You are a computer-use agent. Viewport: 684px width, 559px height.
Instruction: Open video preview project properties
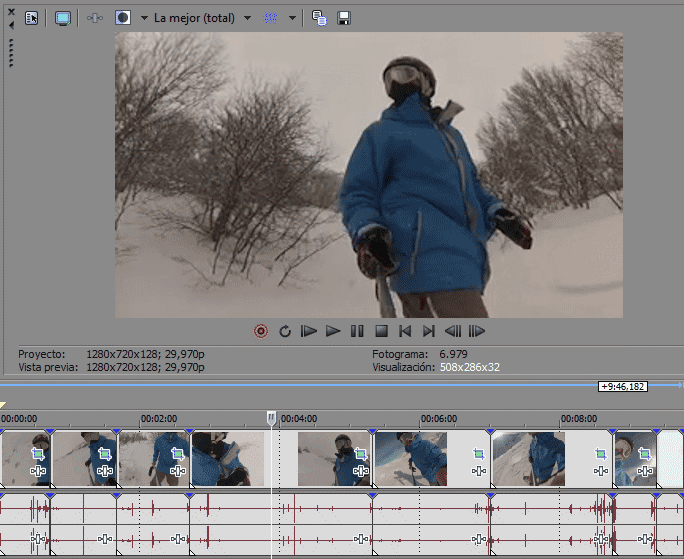[x=31, y=18]
